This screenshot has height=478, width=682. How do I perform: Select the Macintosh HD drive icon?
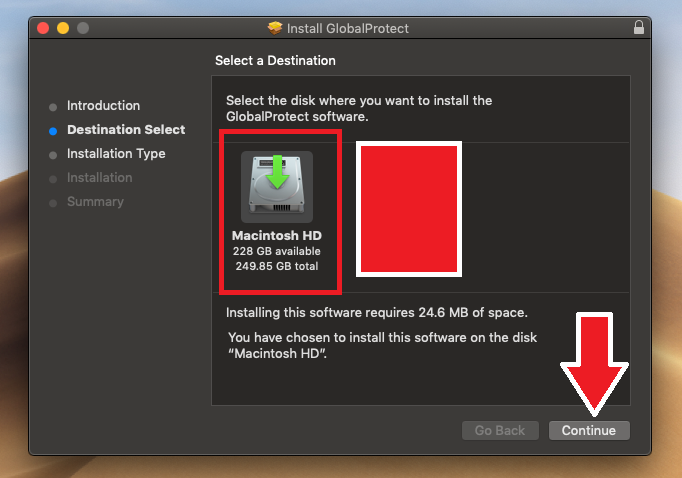(x=276, y=187)
